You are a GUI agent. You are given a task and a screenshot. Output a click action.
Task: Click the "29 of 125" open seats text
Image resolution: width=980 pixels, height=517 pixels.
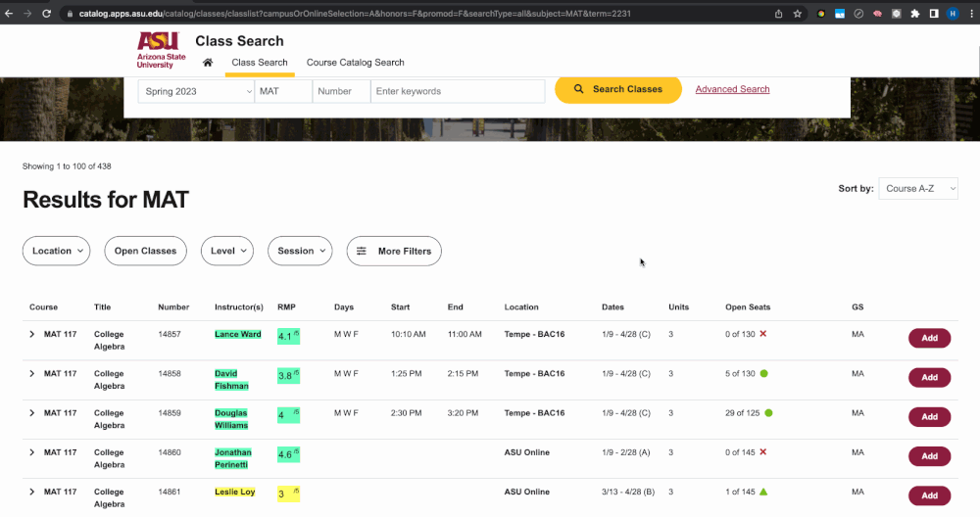(743, 413)
